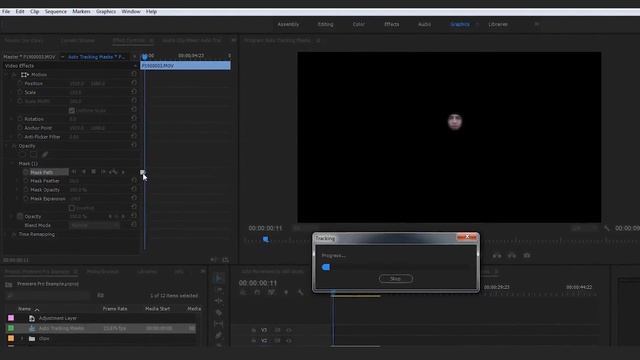
Task: Toggle animation stopwatch for Rotation
Action: [x=20, y=119]
